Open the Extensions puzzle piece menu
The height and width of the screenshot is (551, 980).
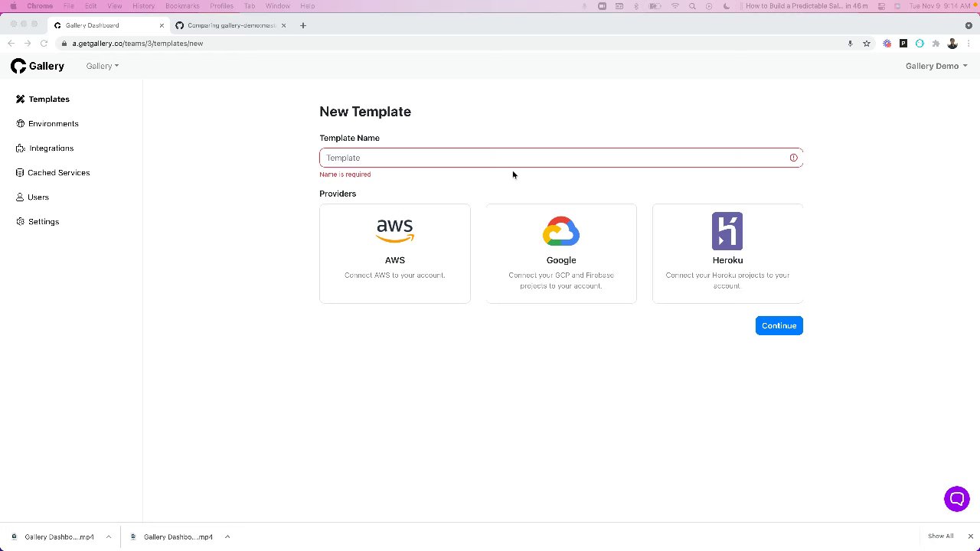click(x=936, y=44)
